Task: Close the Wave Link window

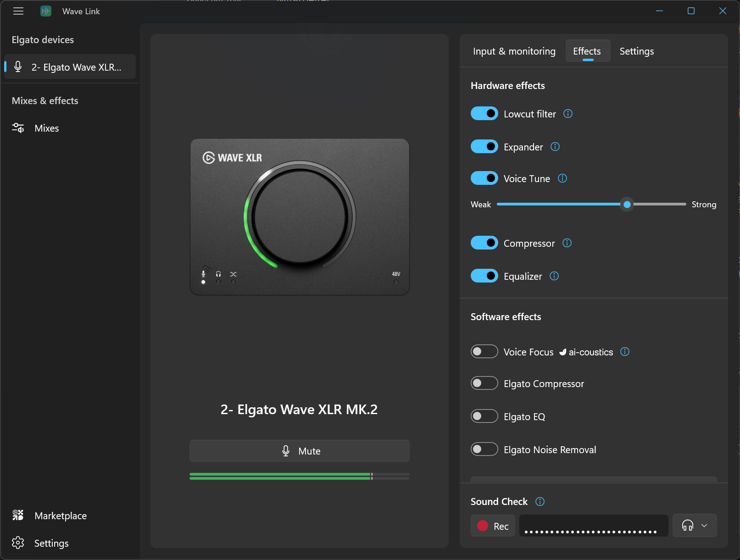Action: 723,11
